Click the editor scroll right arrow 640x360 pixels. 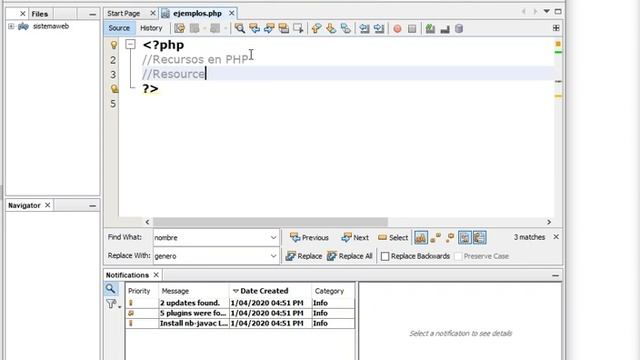(x=549, y=222)
